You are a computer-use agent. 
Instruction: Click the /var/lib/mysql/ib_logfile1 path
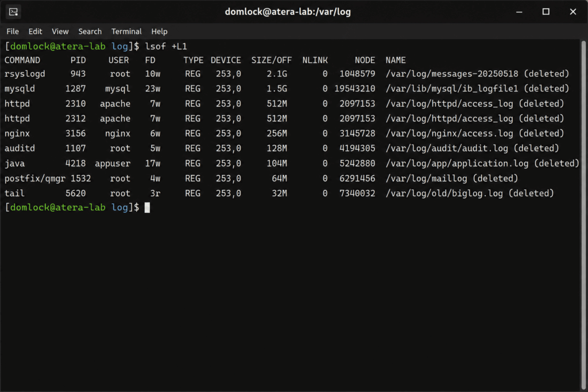[x=452, y=89]
